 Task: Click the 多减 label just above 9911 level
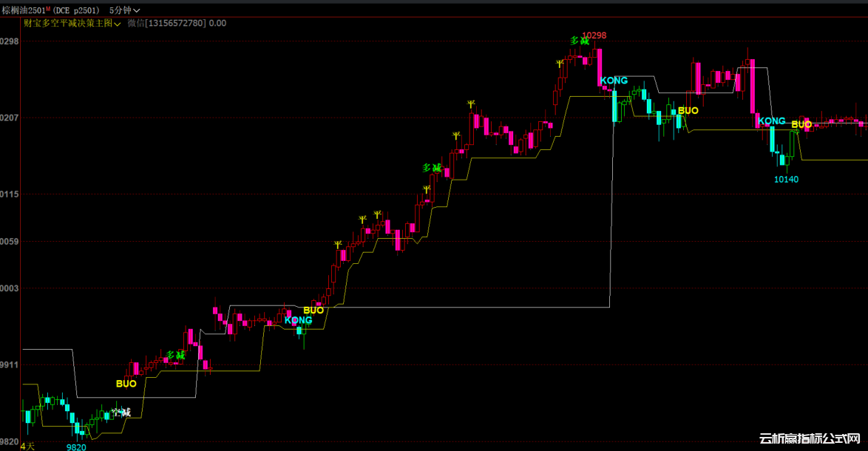click(x=175, y=355)
